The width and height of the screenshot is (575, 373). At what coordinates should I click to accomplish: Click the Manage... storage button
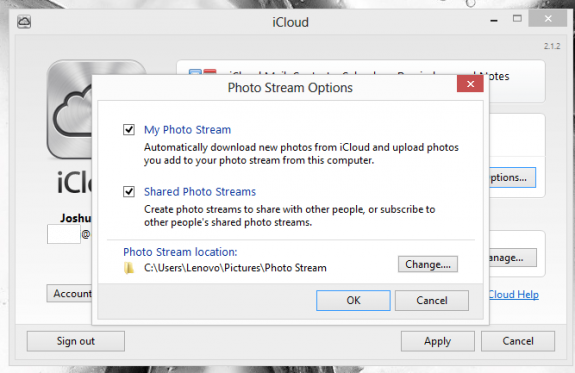pyautogui.click(x=513, y=258)
